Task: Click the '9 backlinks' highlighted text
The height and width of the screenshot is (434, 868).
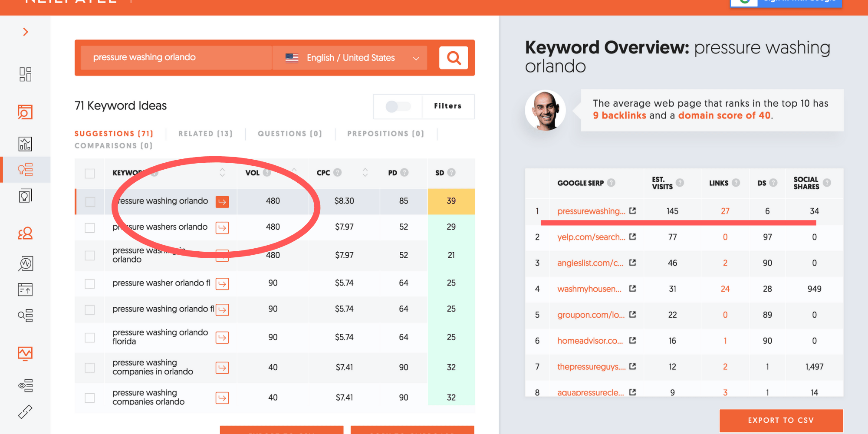Action: (620, 115)
